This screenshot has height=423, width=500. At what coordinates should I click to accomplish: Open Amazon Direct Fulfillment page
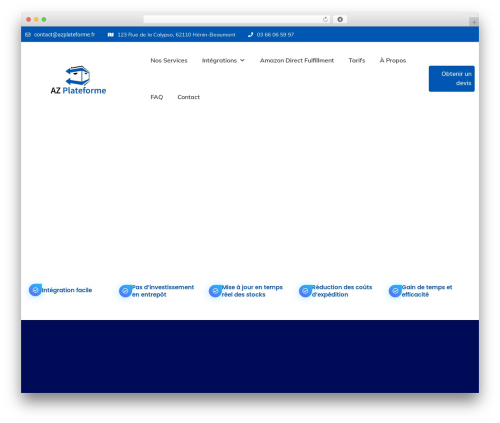pyautogui.click(x=297, y=60)
